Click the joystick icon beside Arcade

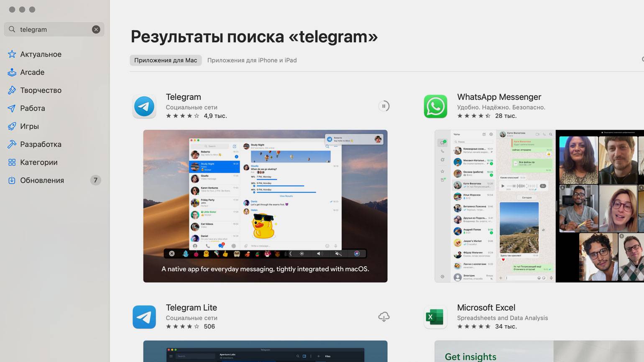coord(12,72)
